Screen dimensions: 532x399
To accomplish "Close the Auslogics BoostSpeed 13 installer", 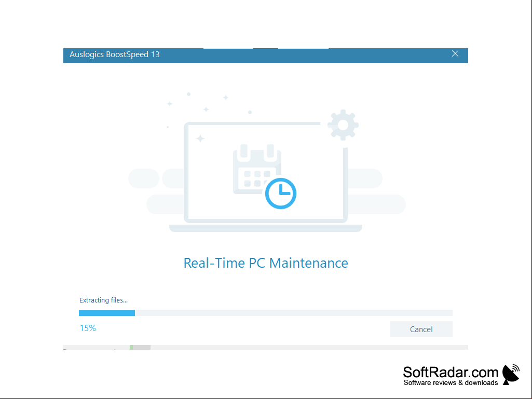I will [455, 53].
